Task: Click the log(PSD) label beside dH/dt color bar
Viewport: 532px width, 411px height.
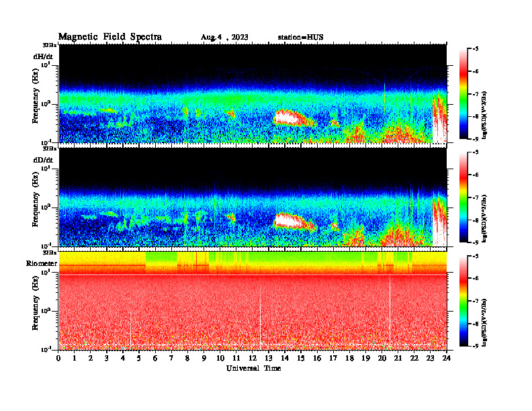Action: point(484,115)
